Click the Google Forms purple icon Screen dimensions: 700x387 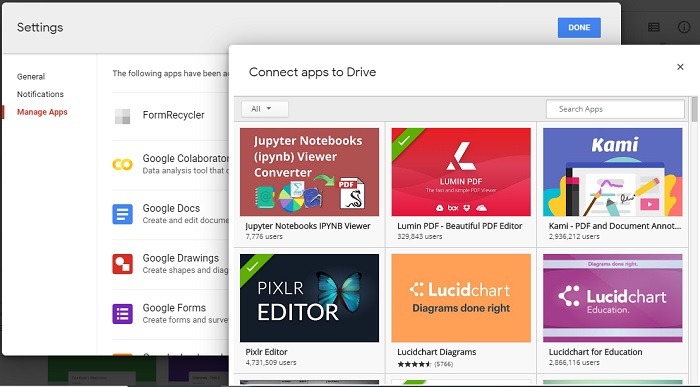pos(122,314)
